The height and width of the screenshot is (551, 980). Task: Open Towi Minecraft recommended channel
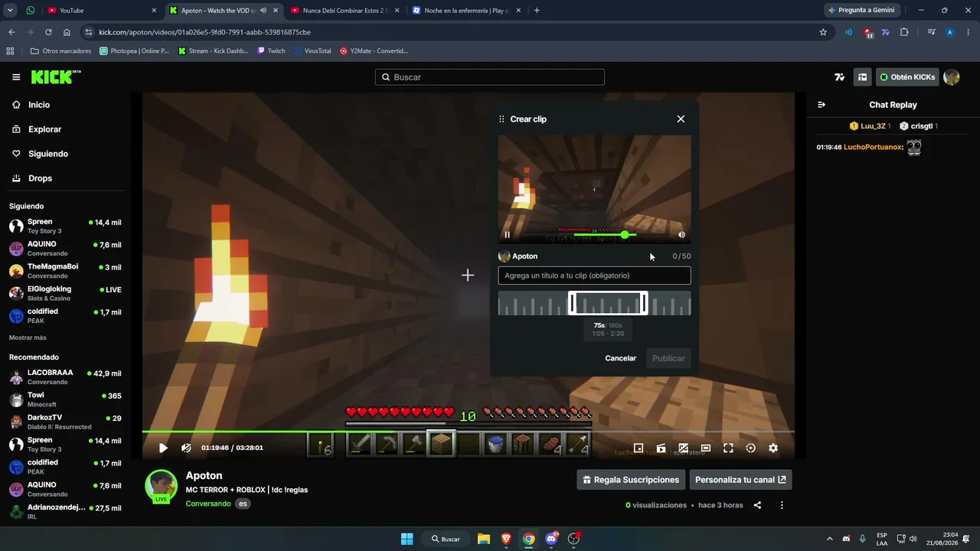point(64,399)
